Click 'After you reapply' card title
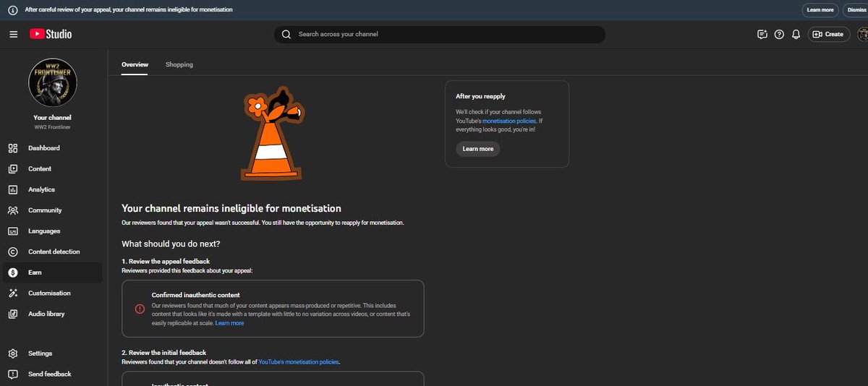 480,96
